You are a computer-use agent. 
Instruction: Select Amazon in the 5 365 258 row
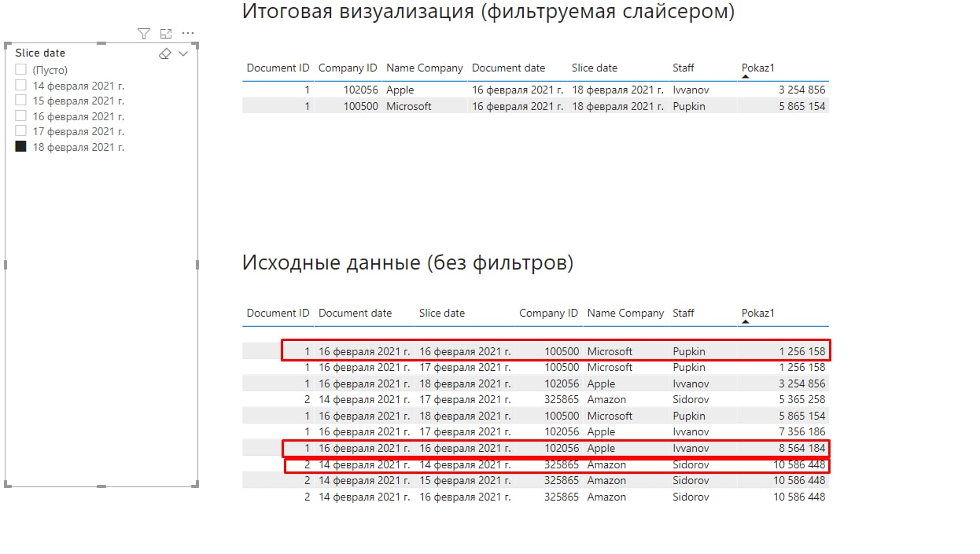coord(606,399)
